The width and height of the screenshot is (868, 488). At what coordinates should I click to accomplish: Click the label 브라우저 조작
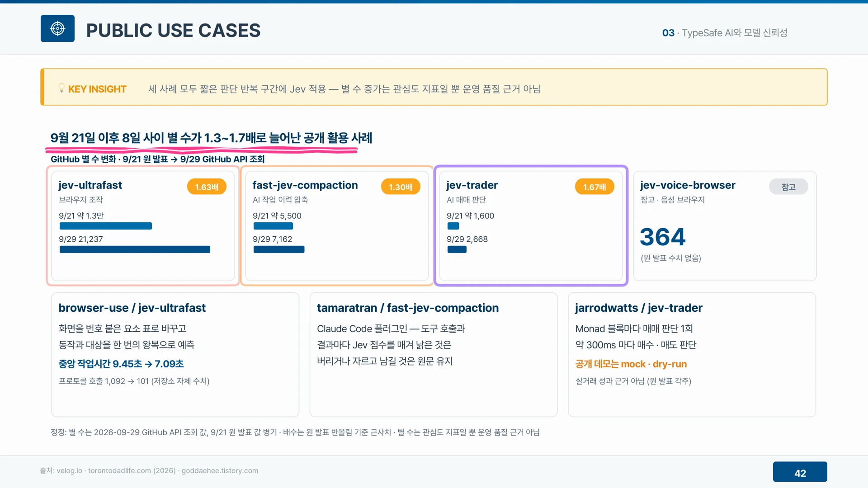click(81, 200)
